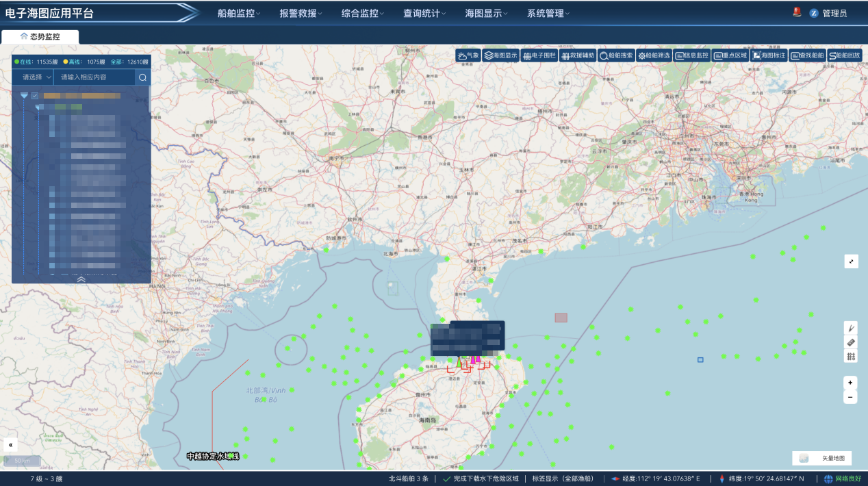
Task: Open the 海图显示 top navigation menu
Action: 487,13
